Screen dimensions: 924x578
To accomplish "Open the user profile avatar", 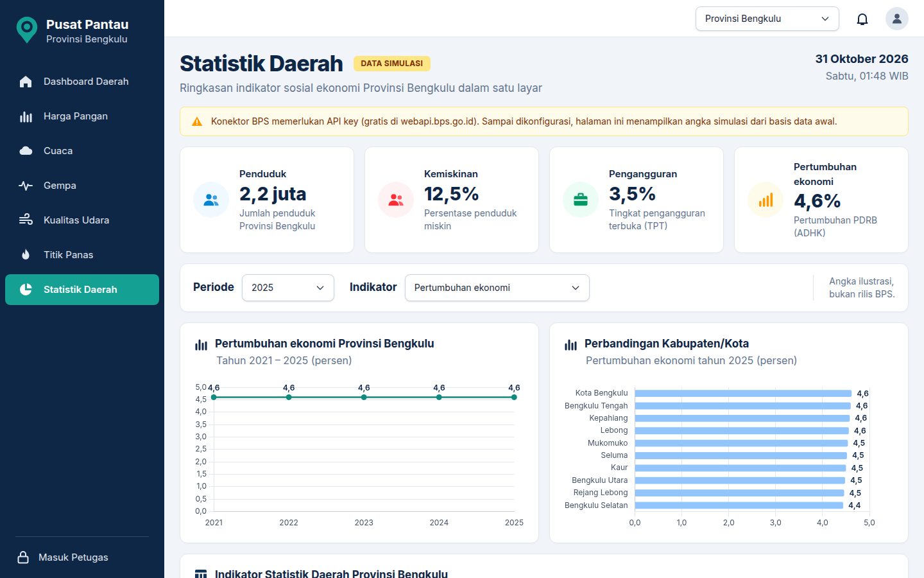I will [897, 19].
